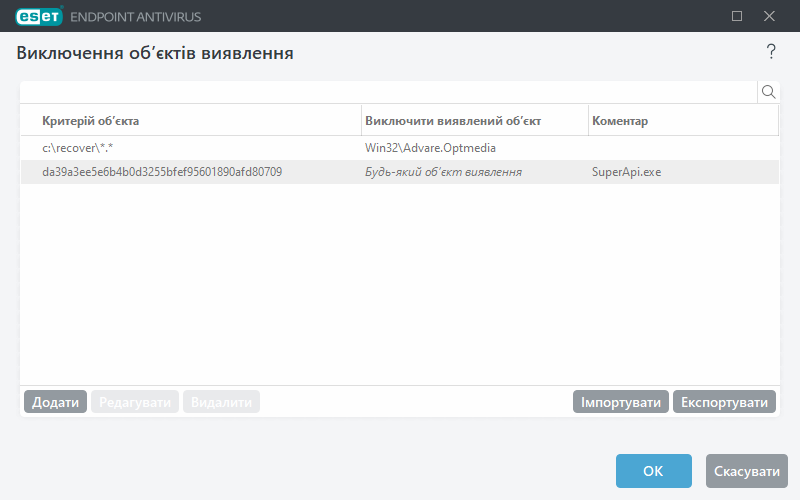Click the Імпортувати button
800x500 pixels.
[x=620, y=402]
